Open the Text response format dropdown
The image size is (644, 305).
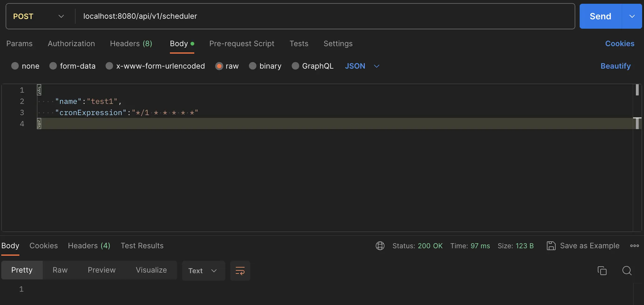(203, 271)
